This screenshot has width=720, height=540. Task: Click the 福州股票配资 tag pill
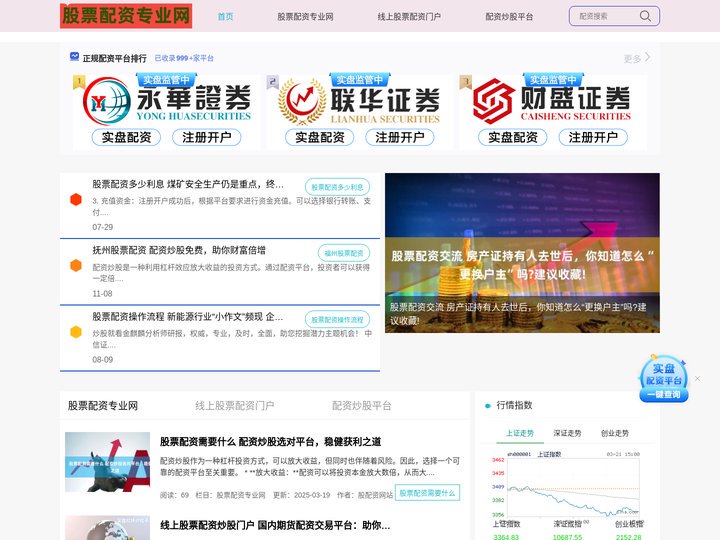pos(344,253)
